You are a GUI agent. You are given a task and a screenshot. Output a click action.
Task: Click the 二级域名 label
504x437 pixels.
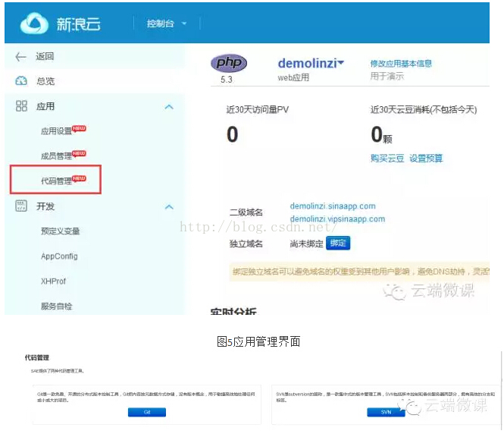coord(246,212)
